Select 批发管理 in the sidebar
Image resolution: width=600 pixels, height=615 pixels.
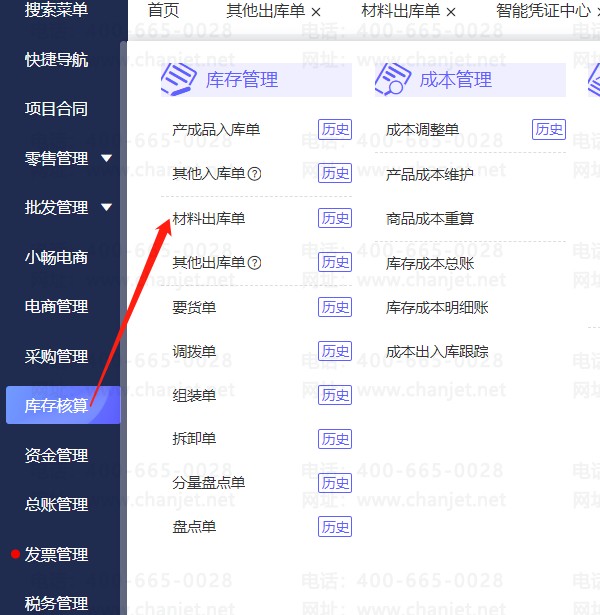pyautogui.click(x=56, y=207)
